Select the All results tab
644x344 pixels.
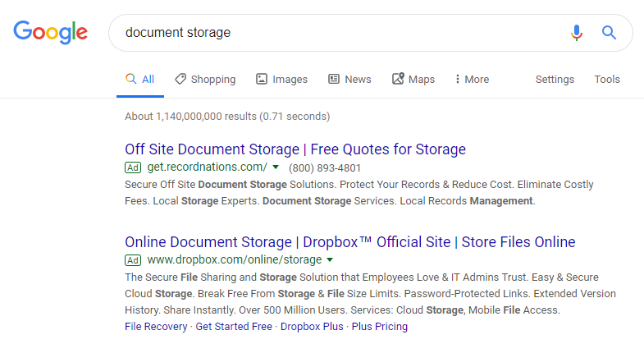pos(139,80)
